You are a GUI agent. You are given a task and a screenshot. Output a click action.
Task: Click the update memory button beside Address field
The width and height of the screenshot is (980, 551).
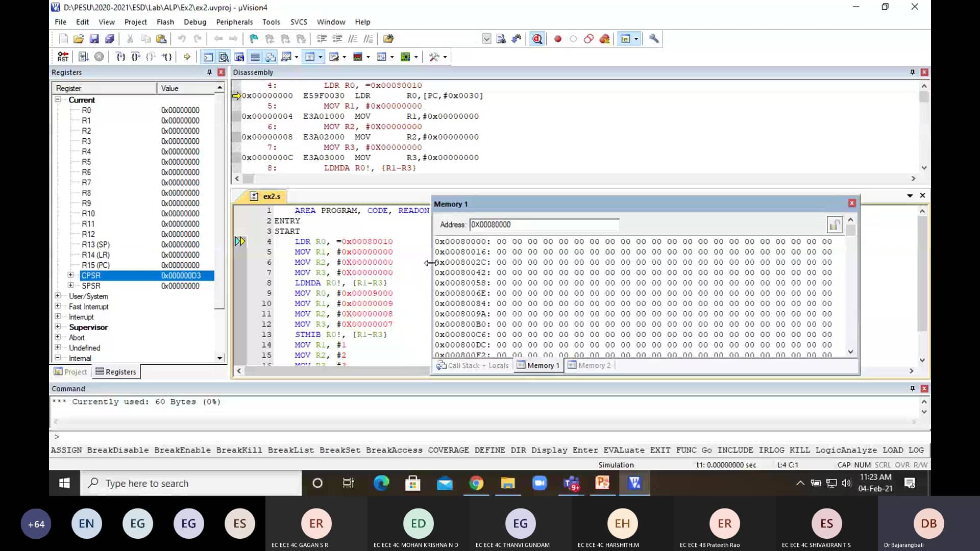pos(835,224)
